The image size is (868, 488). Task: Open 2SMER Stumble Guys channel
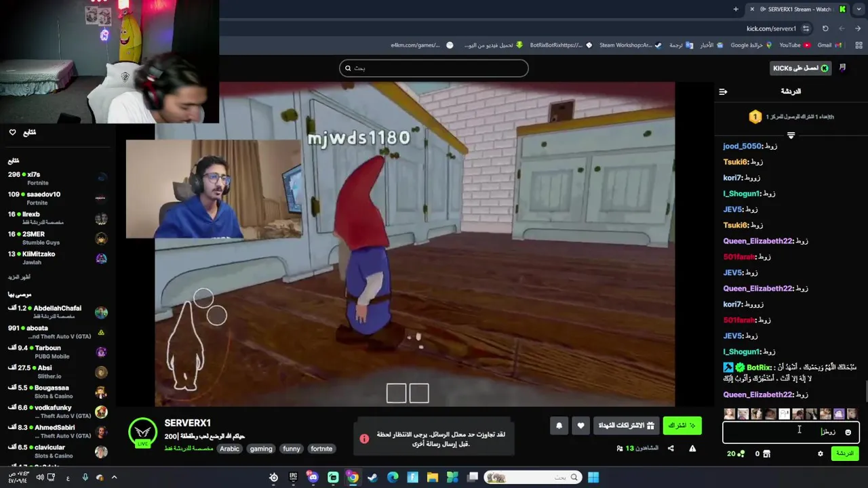point(58,238)
